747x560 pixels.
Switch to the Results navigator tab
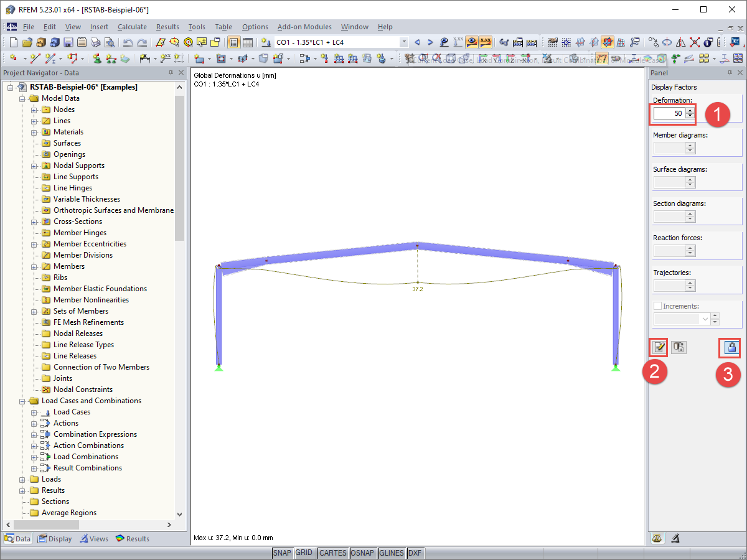(133, 539)
